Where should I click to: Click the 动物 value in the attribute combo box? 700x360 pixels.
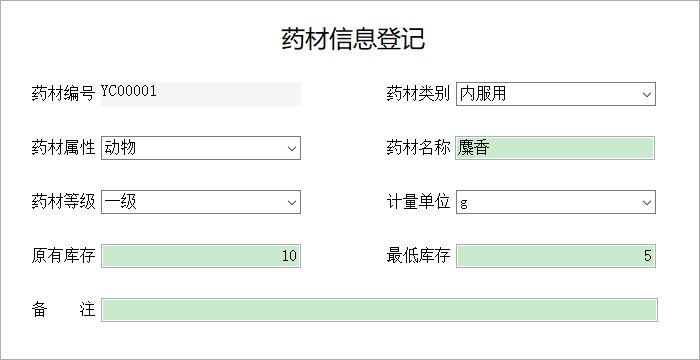coord(120,148)
